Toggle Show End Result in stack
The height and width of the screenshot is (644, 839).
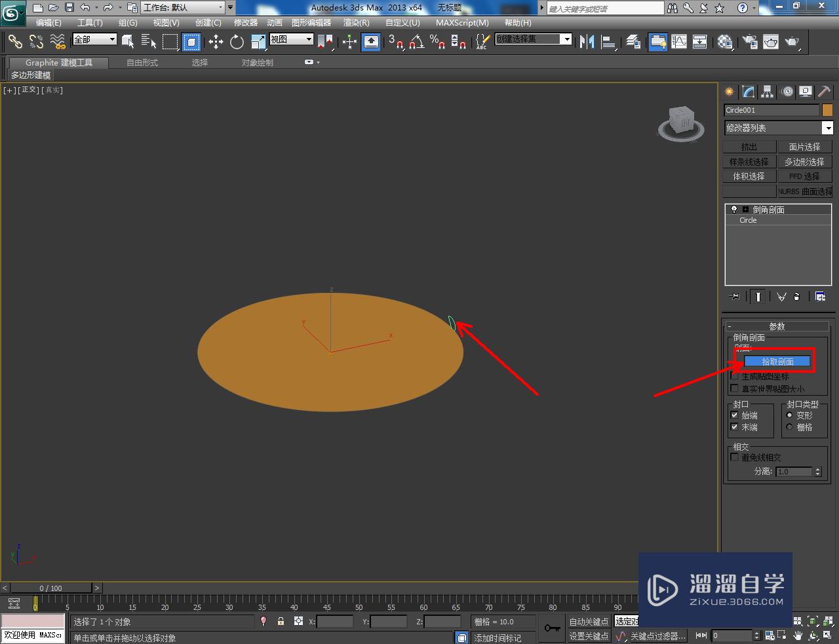(x=758, y=297)
